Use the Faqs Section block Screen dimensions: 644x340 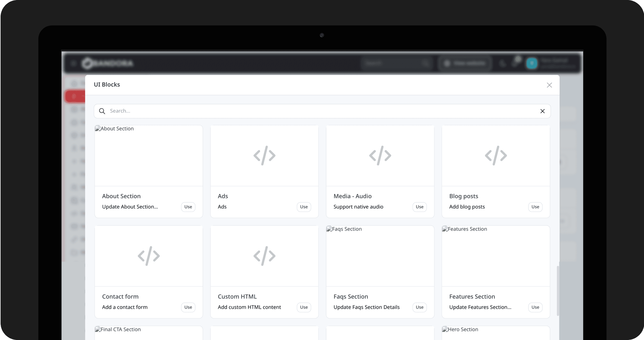point(420,307)
